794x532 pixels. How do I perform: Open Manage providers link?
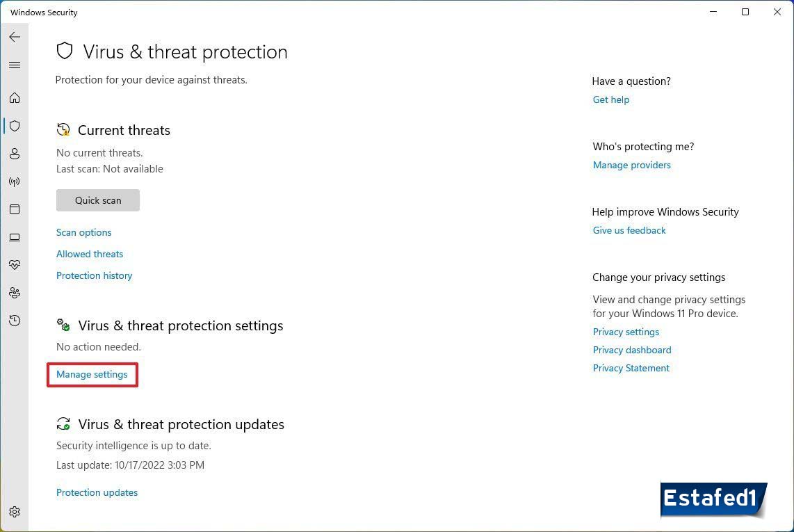click(632, 165)
